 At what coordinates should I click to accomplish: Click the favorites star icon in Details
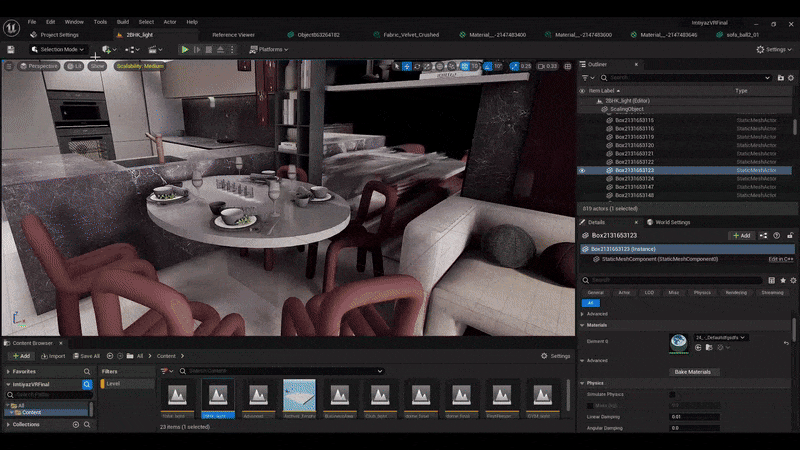point(781,280)
